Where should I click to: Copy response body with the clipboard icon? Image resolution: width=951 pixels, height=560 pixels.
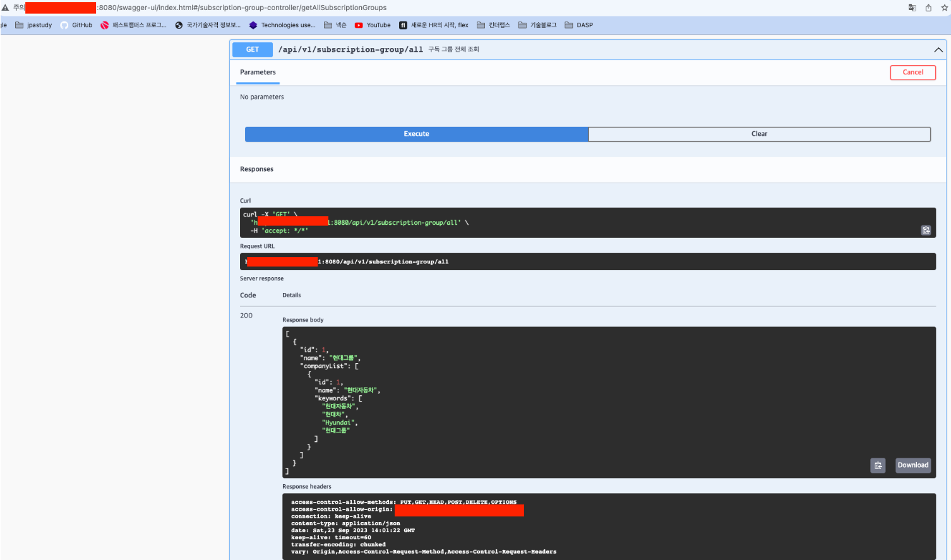coord(878,465)
